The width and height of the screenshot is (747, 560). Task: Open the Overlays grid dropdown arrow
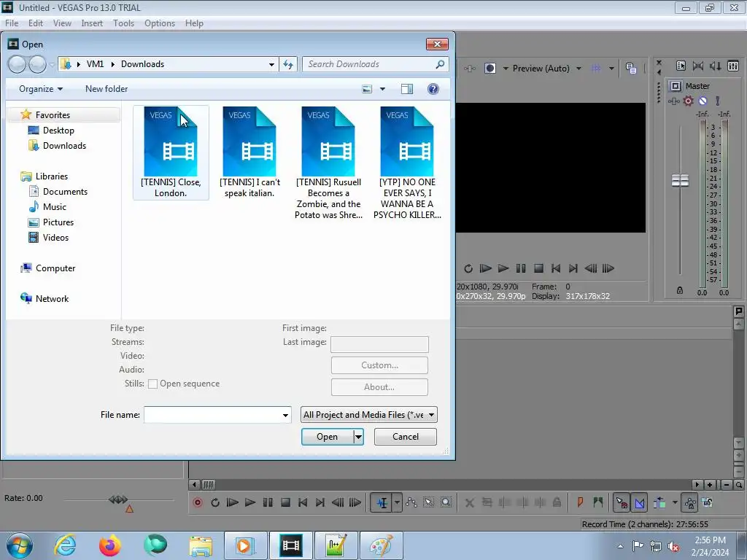point(611,69)
